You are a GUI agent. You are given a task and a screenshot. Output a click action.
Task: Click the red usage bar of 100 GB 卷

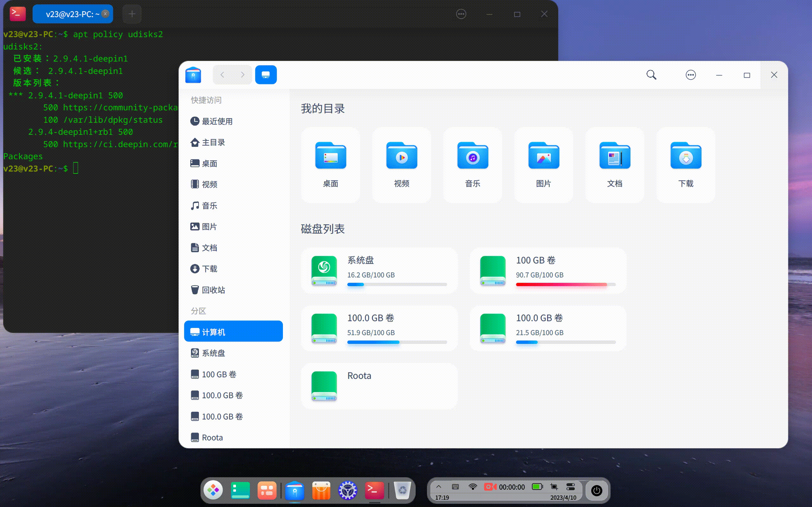pyautogui.click(x=566, y=285)
